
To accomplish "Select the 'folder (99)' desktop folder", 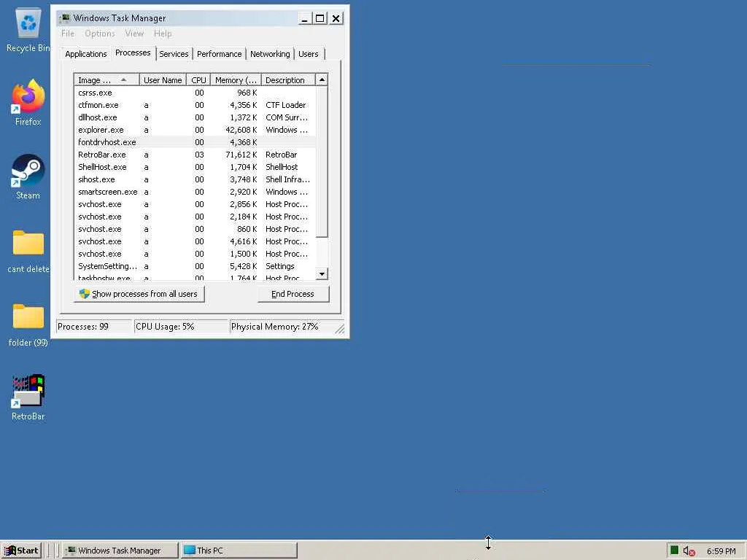I will pos(28,324).
